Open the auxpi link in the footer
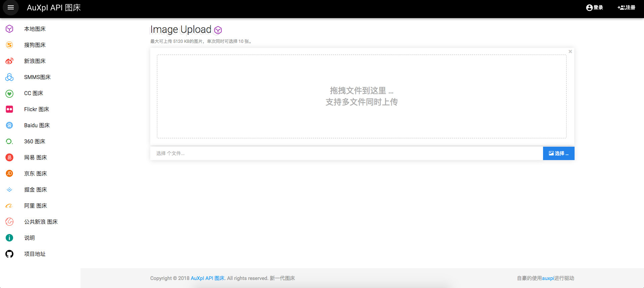This screenshot has width=644, height=288. click(548, 278)
